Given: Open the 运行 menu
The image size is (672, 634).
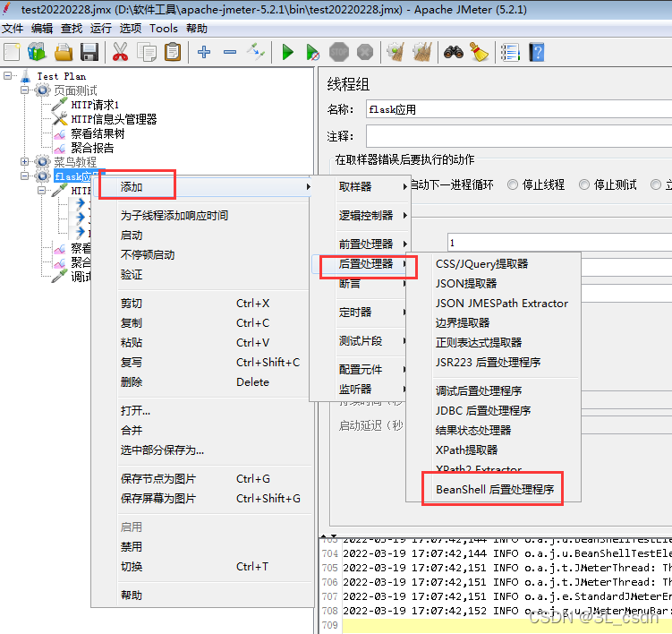Looking at the screenshot, I should point(101,29).
